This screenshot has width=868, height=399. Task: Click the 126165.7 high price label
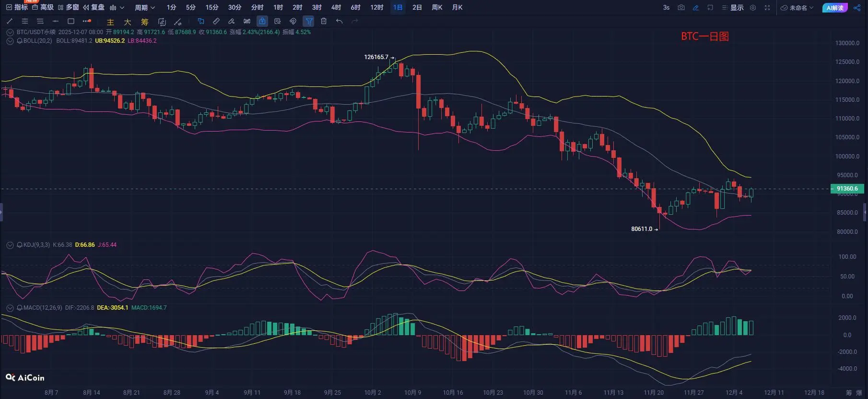(376, 57)
